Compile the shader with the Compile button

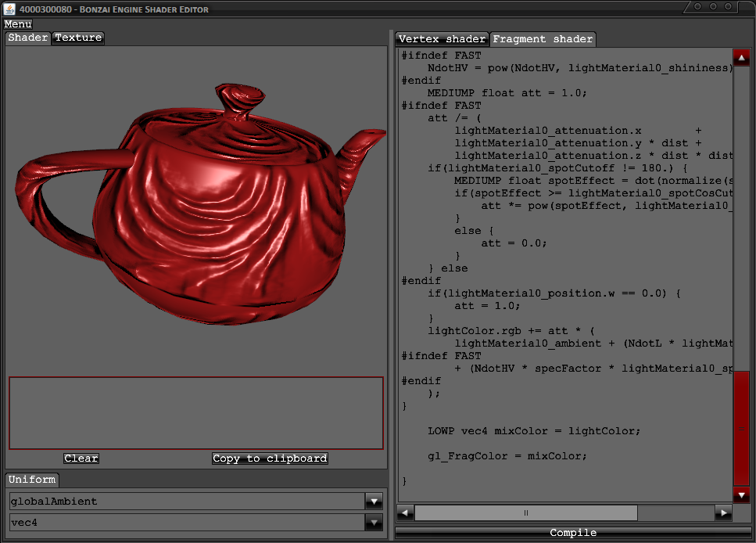pyautogui.click(x=572, y=533)
